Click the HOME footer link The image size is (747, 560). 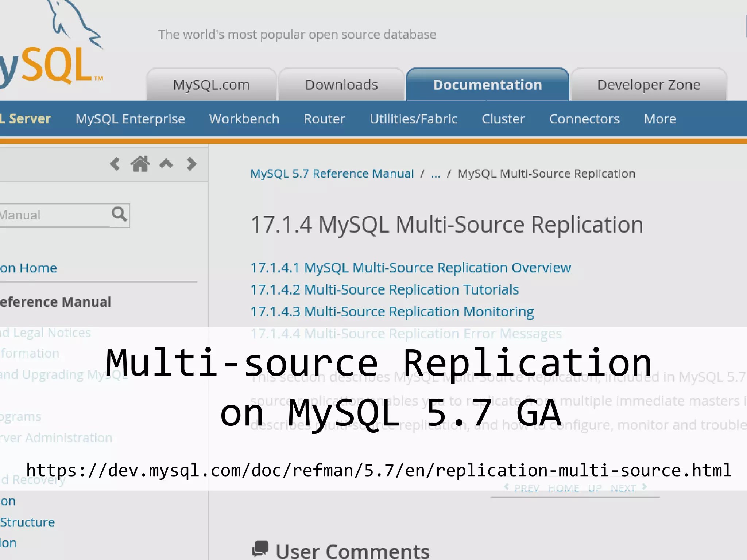click(x=564, y=488)
